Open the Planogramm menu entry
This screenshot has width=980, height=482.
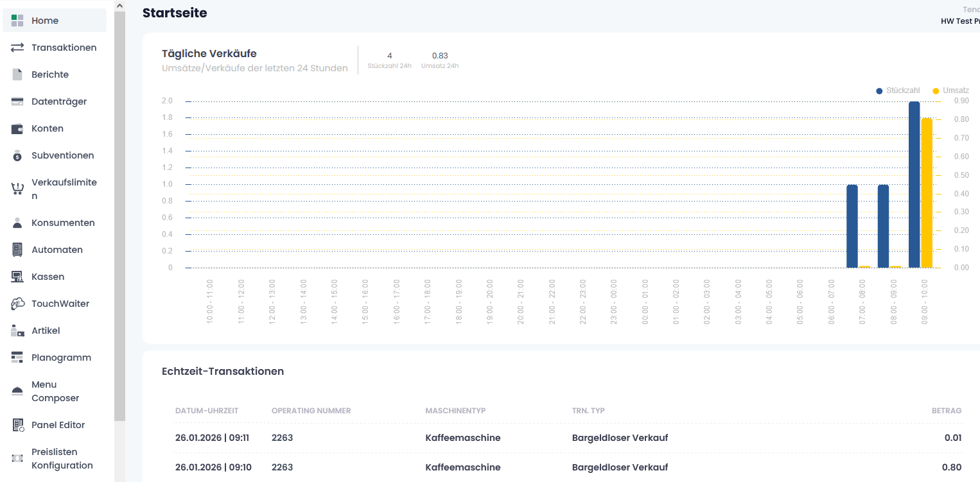tap(61, 357)
